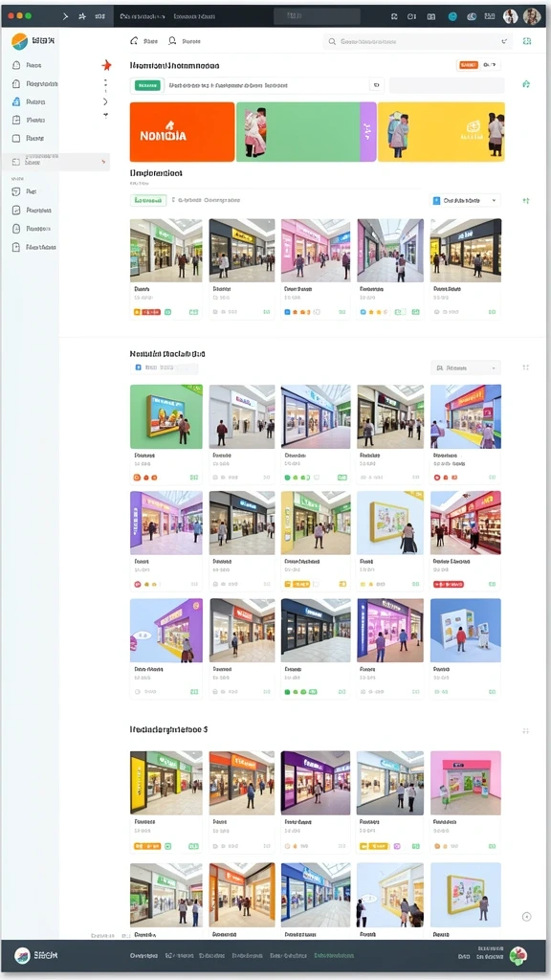This screenshot has height=980, width=551.
Task: Click the logo in the dark footer bar
Action: tap(22, 956)
